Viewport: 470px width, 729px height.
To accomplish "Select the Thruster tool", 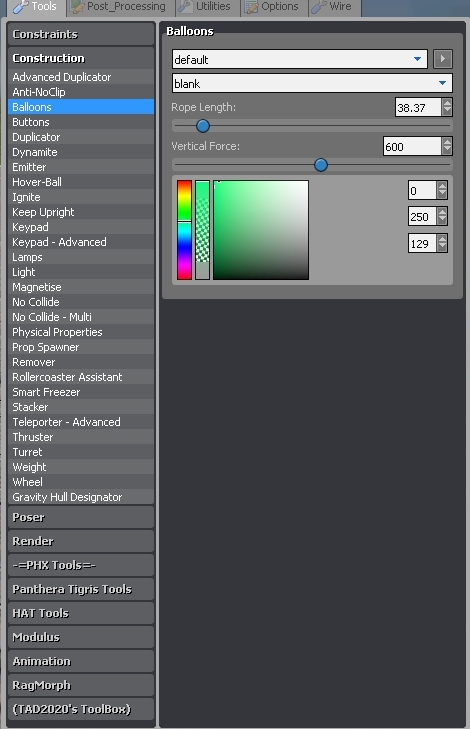I will [81, 437].
